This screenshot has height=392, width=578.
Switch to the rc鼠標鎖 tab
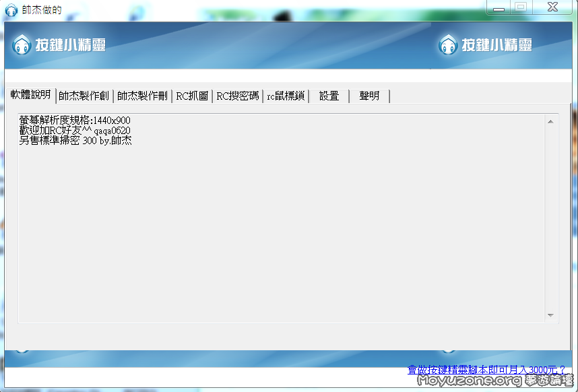286,96
